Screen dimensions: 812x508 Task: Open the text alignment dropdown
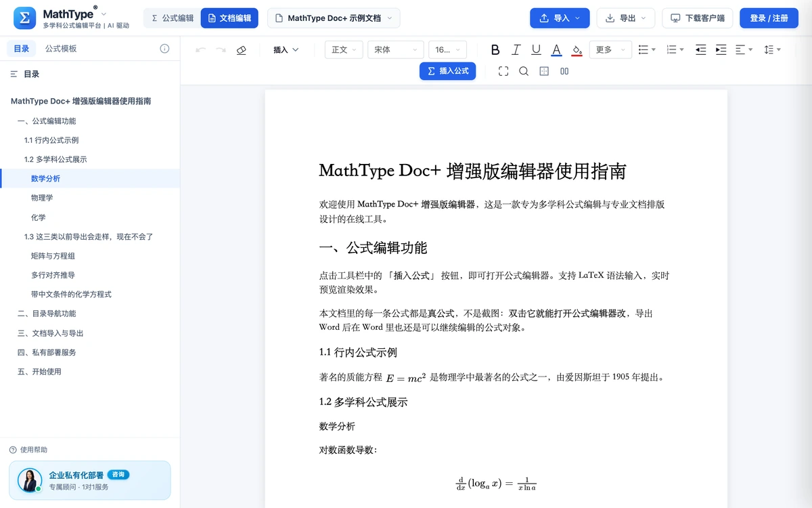744,50
